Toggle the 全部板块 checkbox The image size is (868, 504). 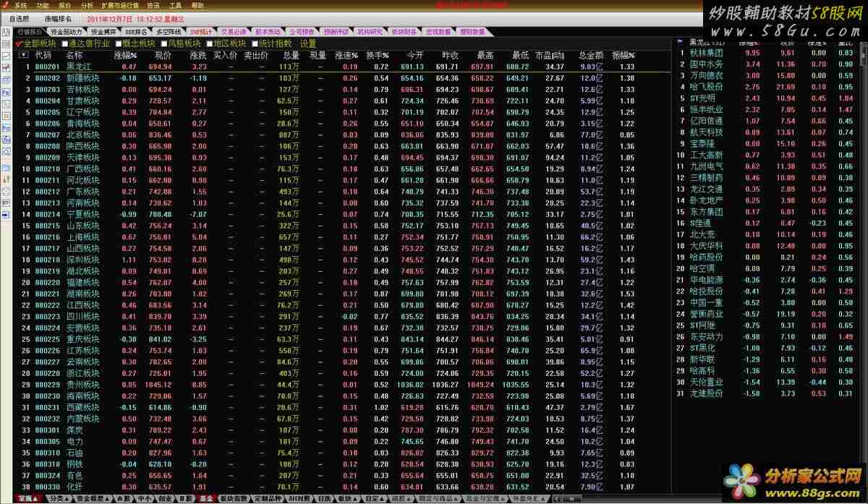coord(19,43)
